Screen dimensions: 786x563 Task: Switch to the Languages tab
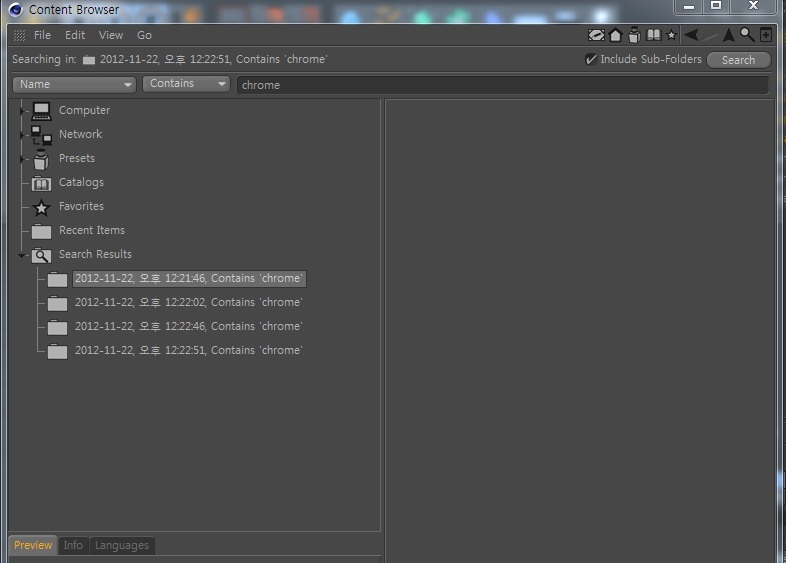122,545
